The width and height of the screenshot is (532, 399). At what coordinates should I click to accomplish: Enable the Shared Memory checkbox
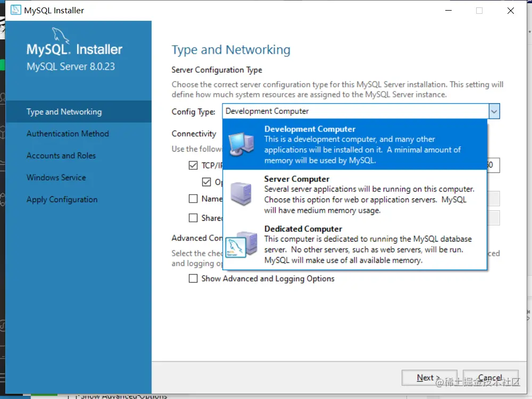[x=193, y=218]
